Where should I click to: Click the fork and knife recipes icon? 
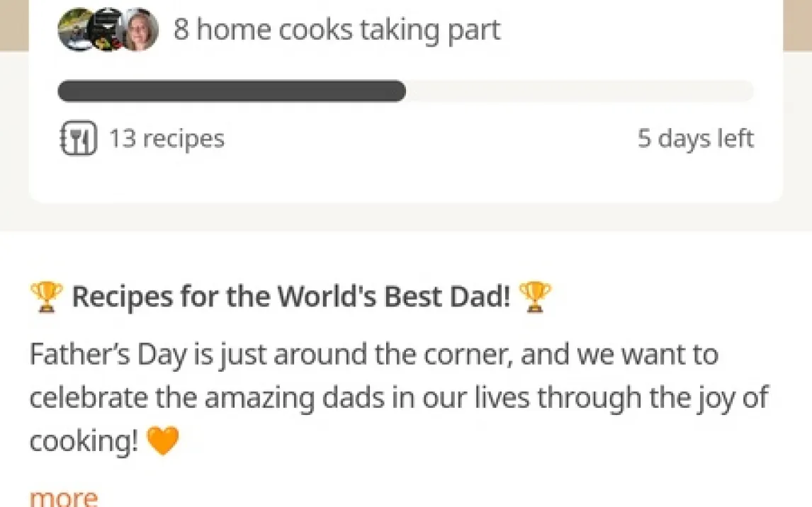pos(77,138)
